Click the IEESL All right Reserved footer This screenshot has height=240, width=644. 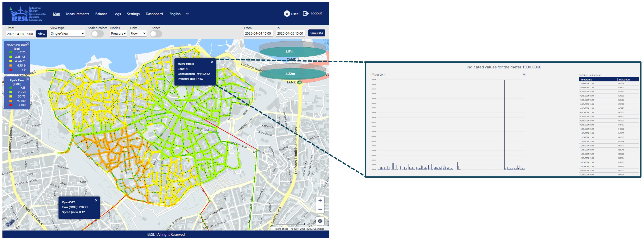pyautogui.click(x=166, y=235)
